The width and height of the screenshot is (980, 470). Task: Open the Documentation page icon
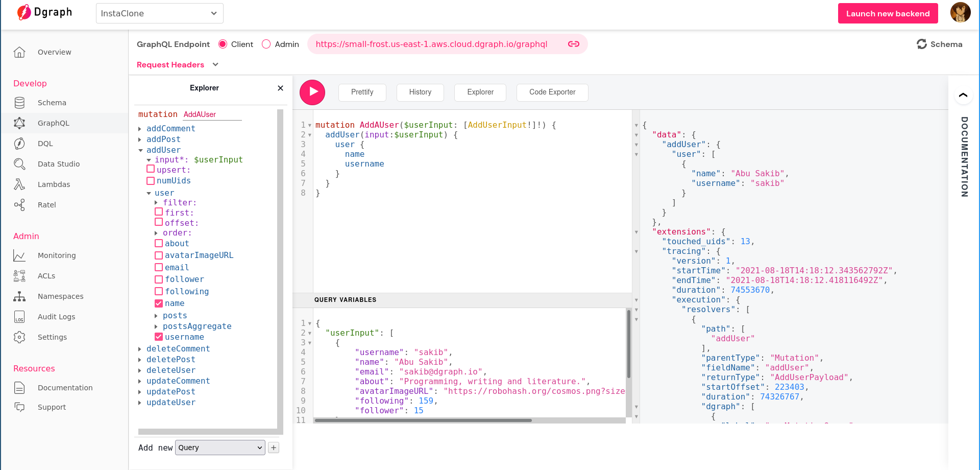19,388
